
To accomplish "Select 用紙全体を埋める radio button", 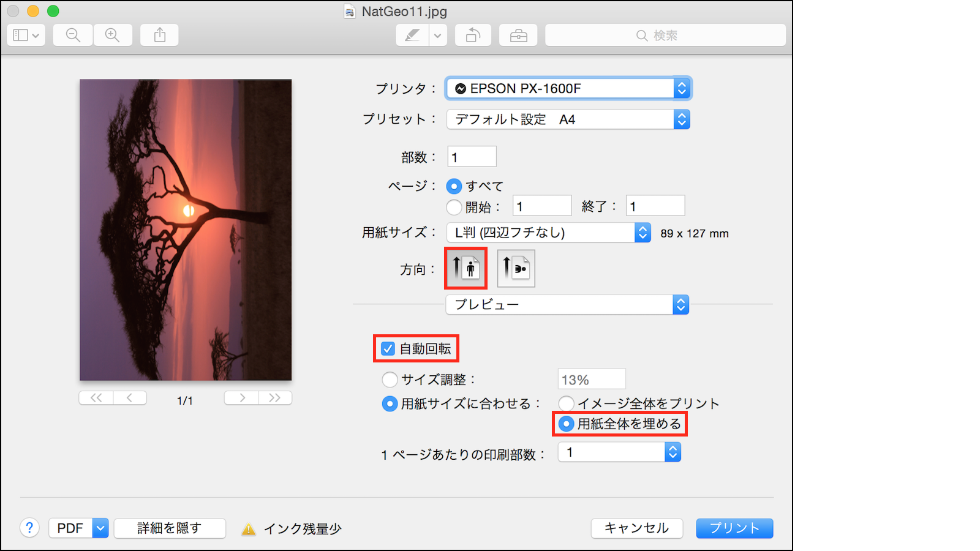I will [x=567, y=424].
